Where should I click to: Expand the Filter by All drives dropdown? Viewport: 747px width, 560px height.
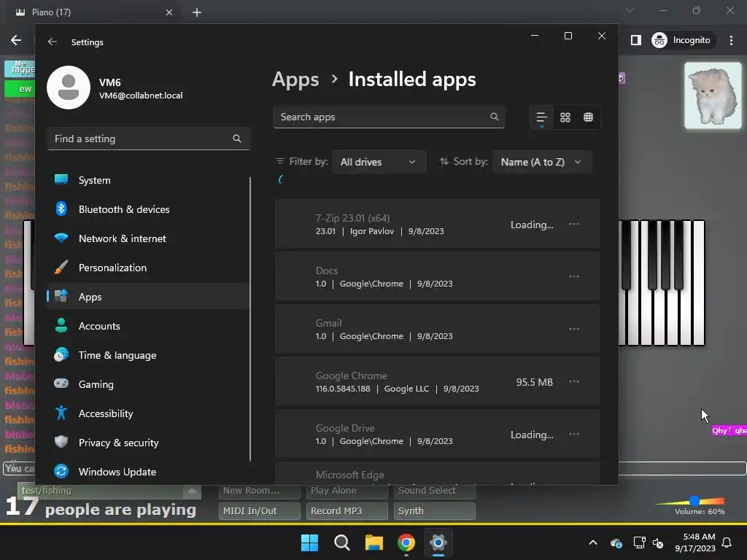point(379,162)
